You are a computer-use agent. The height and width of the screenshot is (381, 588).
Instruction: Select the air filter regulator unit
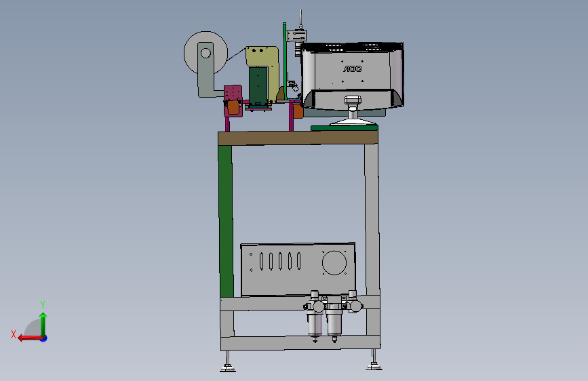(x=333, y=316)
